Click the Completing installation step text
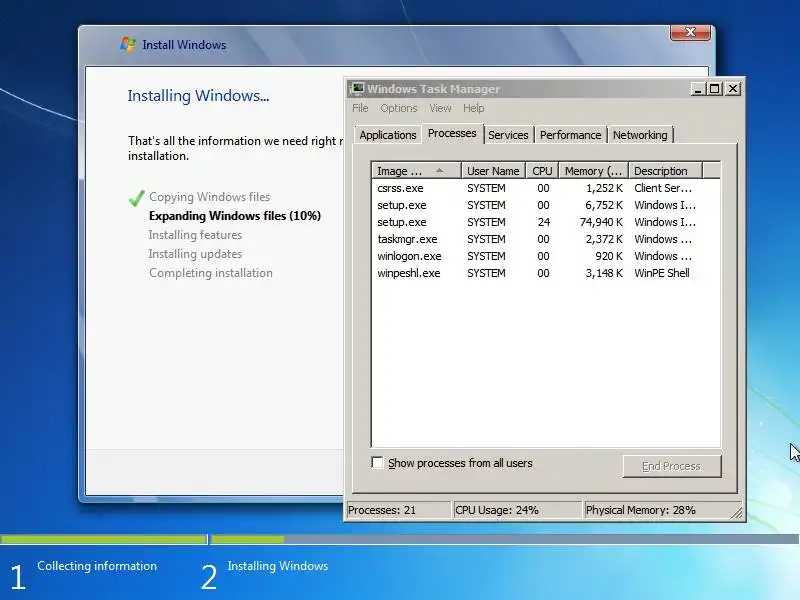800x600 pixels. [x=211, y=273]
